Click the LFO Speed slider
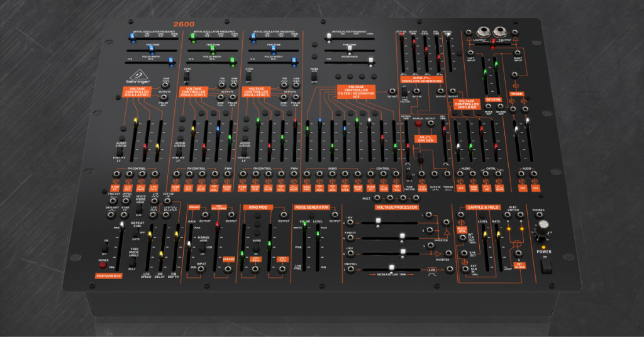Image resolution: width=644 pixels, height=337 pixels. pyautogui.click(x=148, y=248)
